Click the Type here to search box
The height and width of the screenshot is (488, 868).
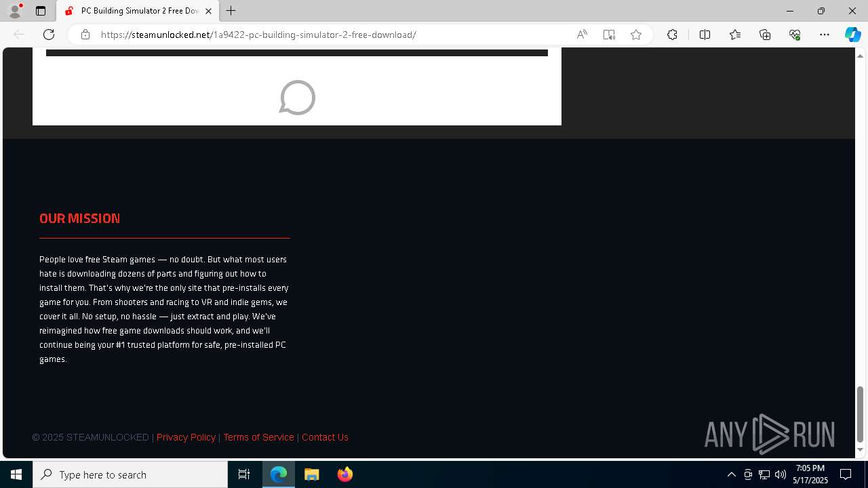[x=130, y=474]
